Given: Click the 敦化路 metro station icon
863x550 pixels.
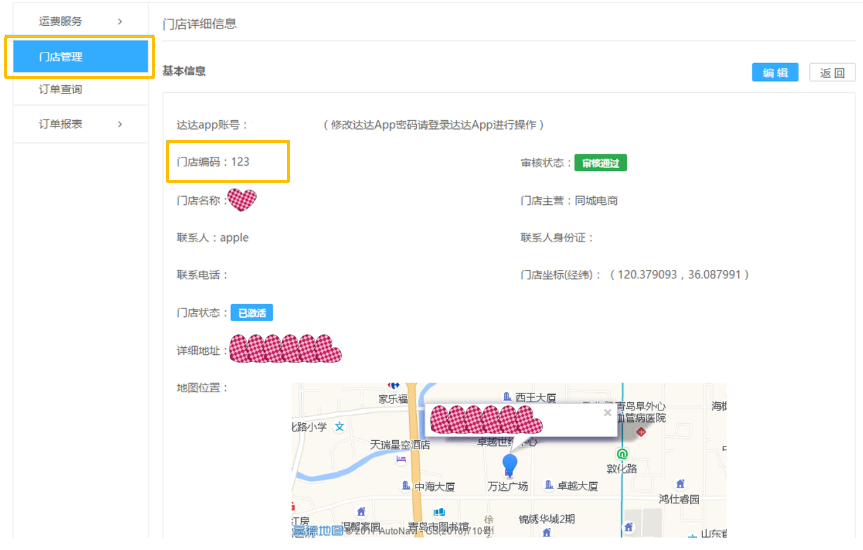Looking at the screenshot, I should pyautogui.click(x=622, y=452).
